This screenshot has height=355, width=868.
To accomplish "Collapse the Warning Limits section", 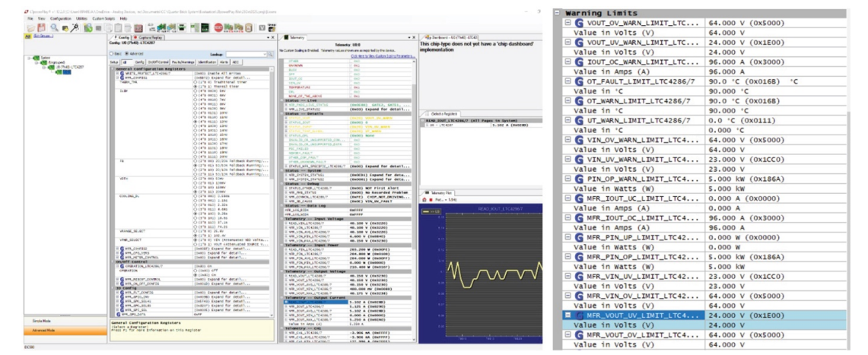I will (558, 13).
